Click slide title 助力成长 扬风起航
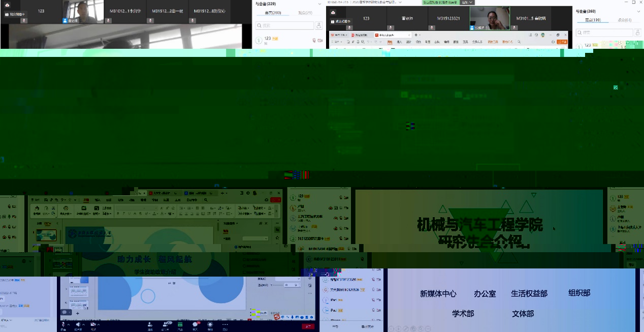Screen dimensions: 644x332 (154, 259)
